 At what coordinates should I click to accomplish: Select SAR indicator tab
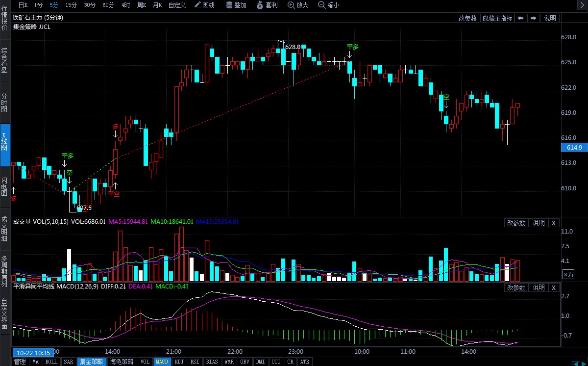click(68, 362)
